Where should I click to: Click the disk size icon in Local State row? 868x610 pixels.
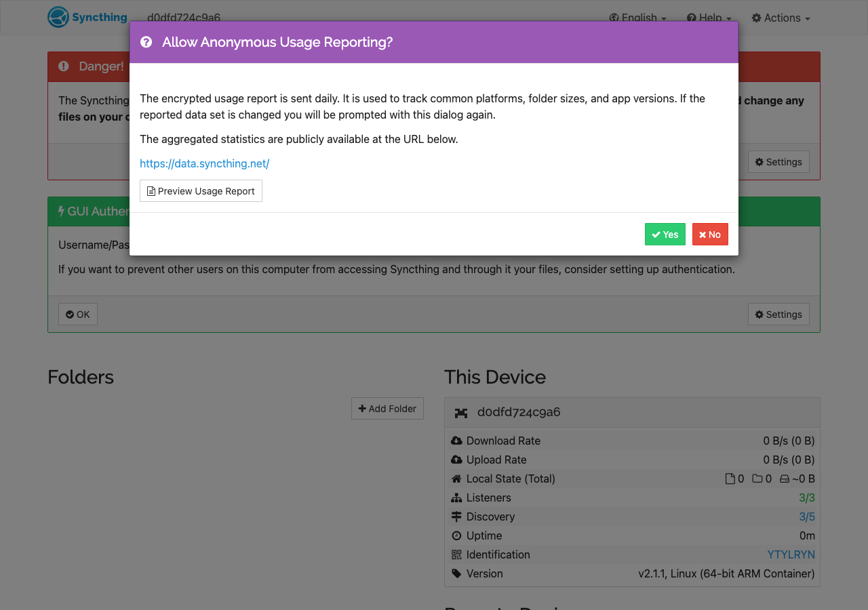(785, 479)
